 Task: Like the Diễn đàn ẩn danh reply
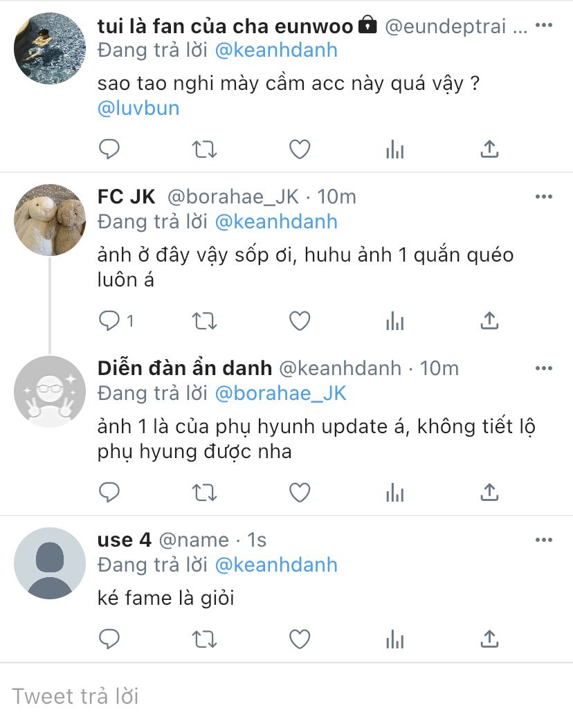click(x=300, y=492)
